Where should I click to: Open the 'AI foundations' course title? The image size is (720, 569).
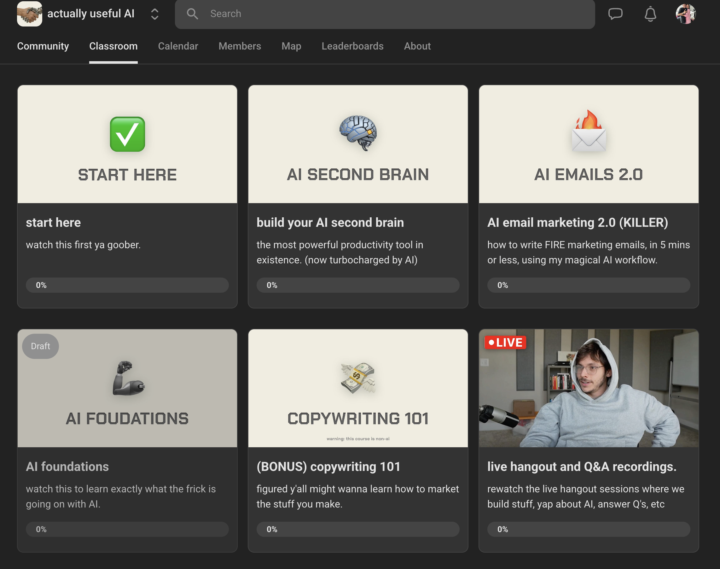click(x=67, y=467)
